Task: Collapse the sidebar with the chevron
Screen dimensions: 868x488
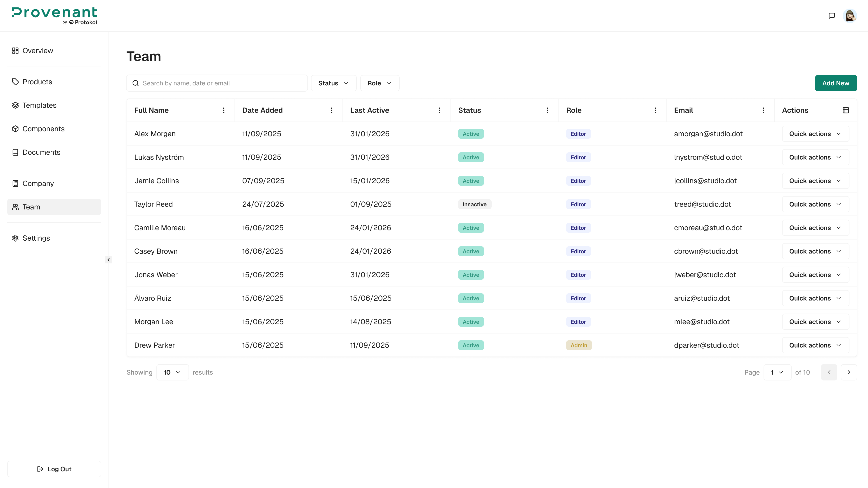Action: tap(108, 260)
